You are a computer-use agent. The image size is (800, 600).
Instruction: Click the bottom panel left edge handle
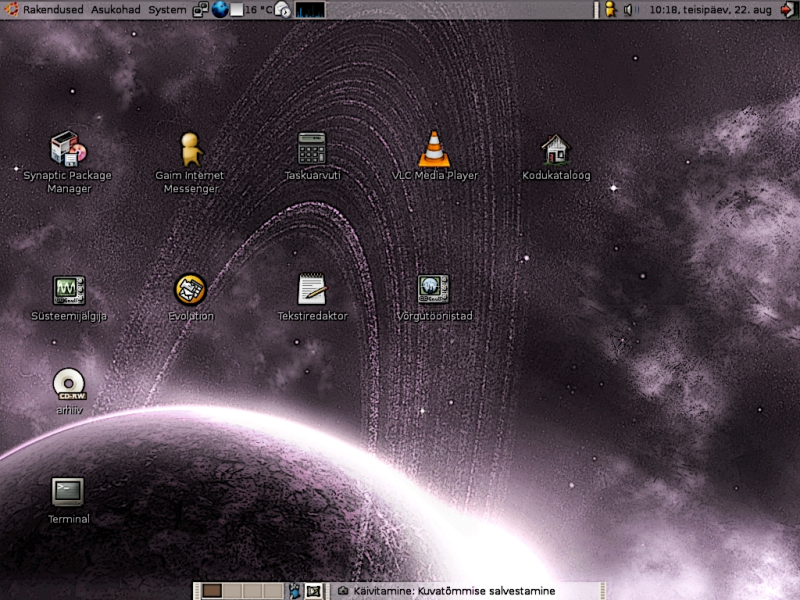click(196, 591)
